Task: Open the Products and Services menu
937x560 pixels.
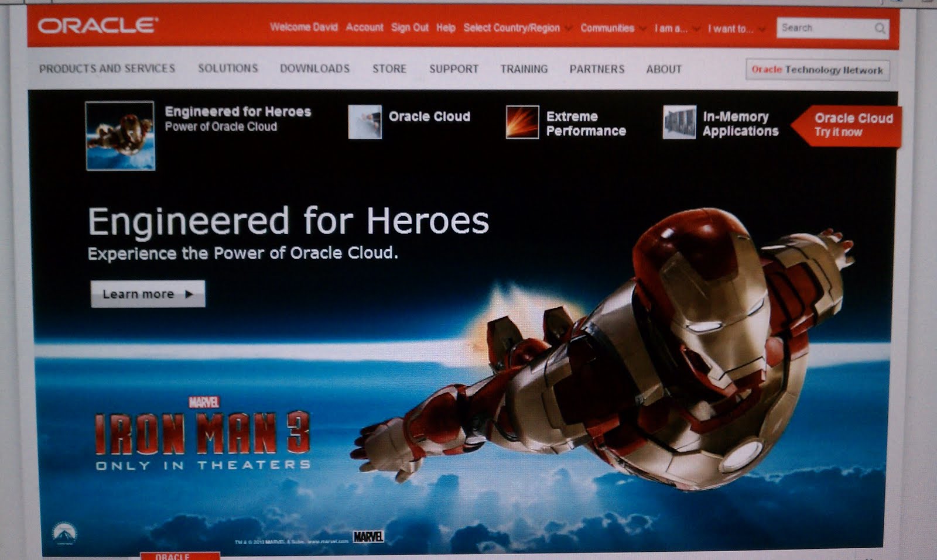Action: [107, 68]
